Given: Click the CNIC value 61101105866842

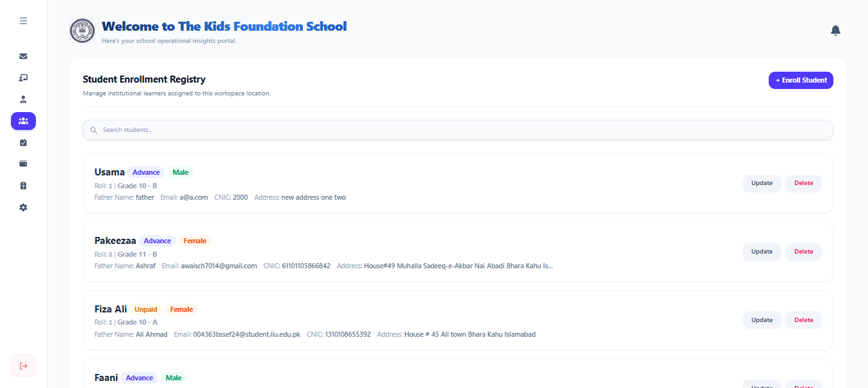Looking at the screenshot, I should pyautogui.click(x=306, y=266).
